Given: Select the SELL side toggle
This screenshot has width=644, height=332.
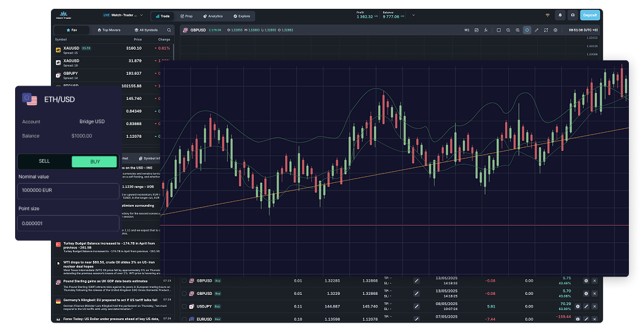Looking at the screenshot, I should pos(44,162).
